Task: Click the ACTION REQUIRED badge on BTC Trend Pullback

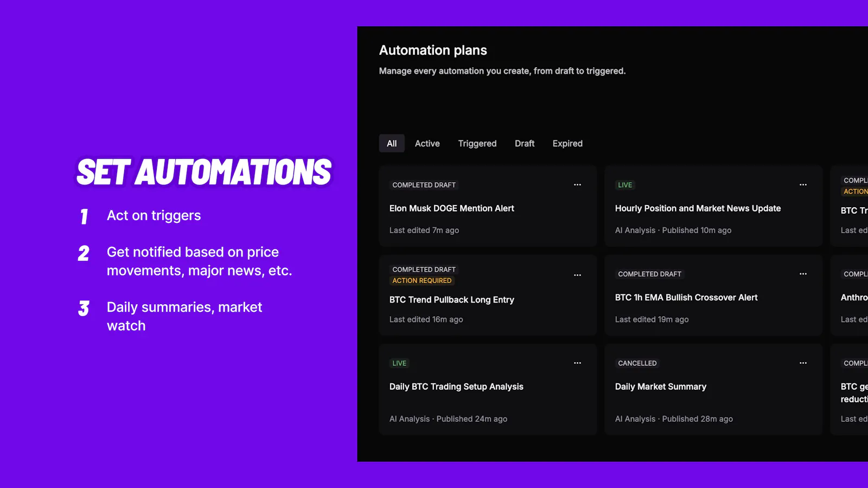Action: (422, 280)
